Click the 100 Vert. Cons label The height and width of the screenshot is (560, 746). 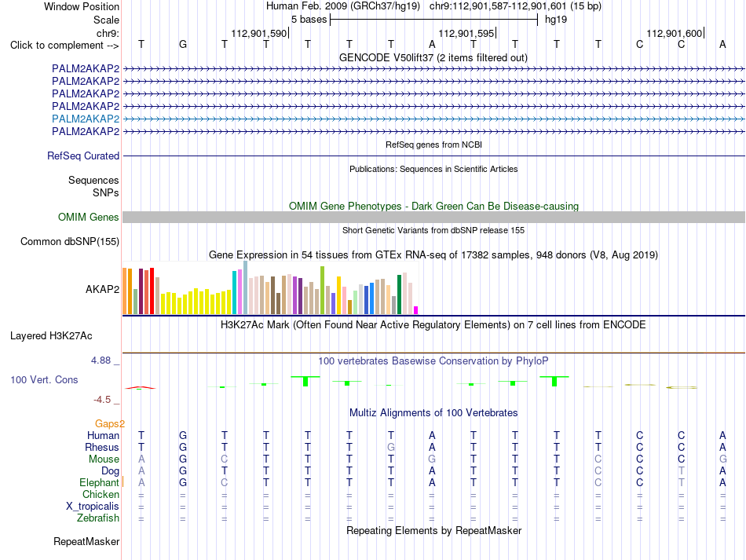click(x=44, y=379)
